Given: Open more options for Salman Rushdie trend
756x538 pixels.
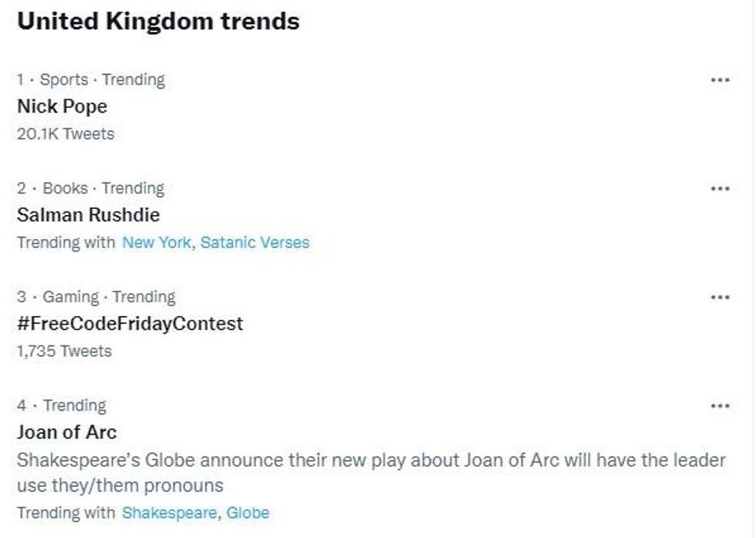Looking at the screenshot, I should [x=719, y=189].
